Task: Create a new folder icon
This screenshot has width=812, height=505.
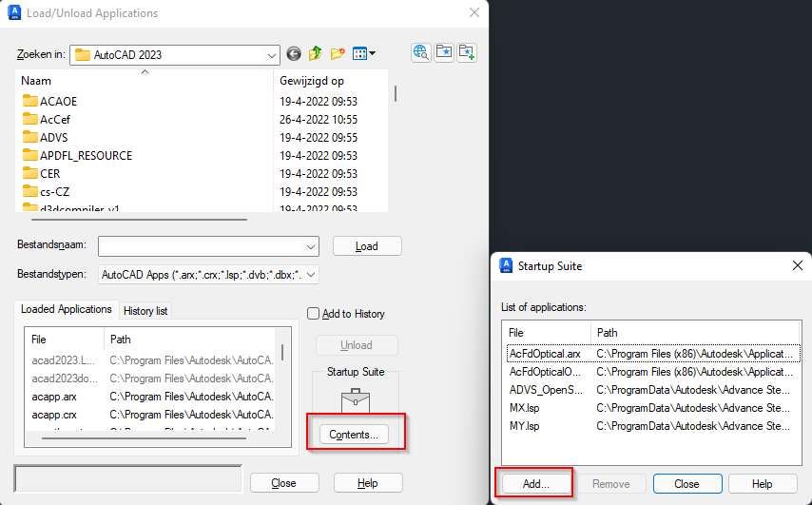Action: click(x=338, y=54)
